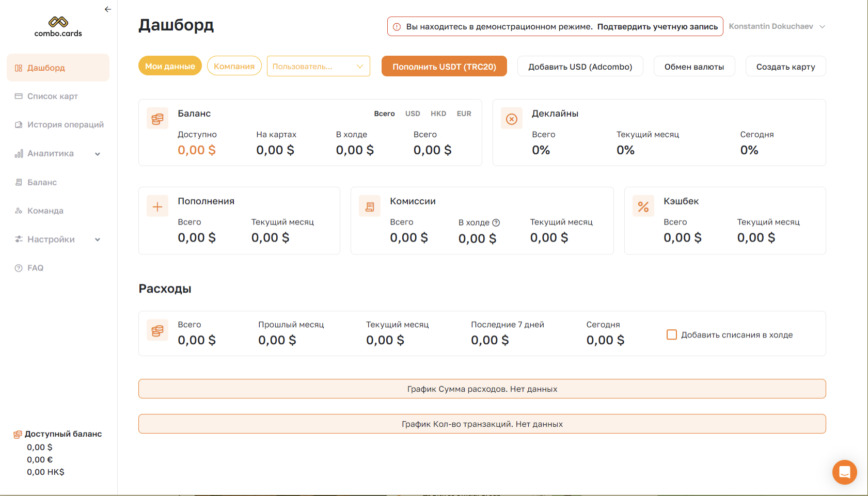The image size is (868, 496).
Task: Click the combo.cards logo
Action: pyautogui.click(x=58, y=27)
